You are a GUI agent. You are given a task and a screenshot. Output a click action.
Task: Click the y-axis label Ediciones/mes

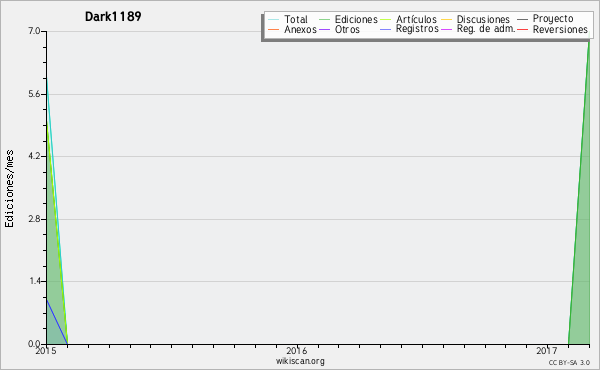click(9, 189)
